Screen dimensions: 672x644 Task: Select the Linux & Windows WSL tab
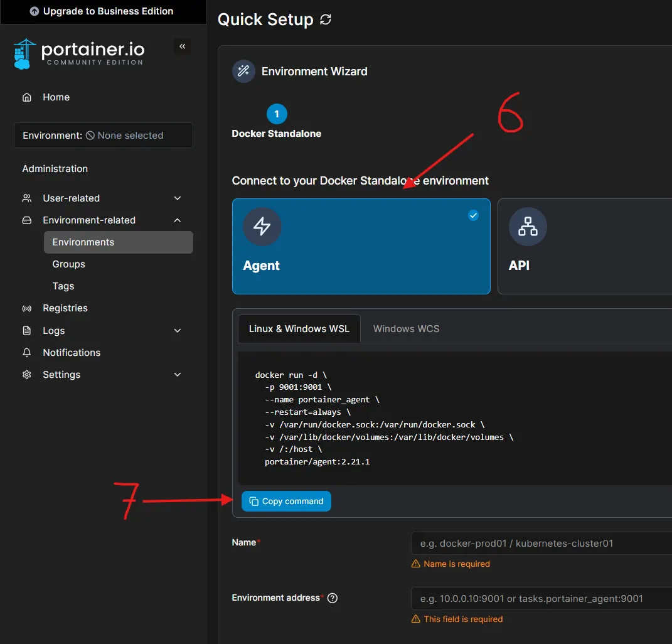(x=299, y=329)
